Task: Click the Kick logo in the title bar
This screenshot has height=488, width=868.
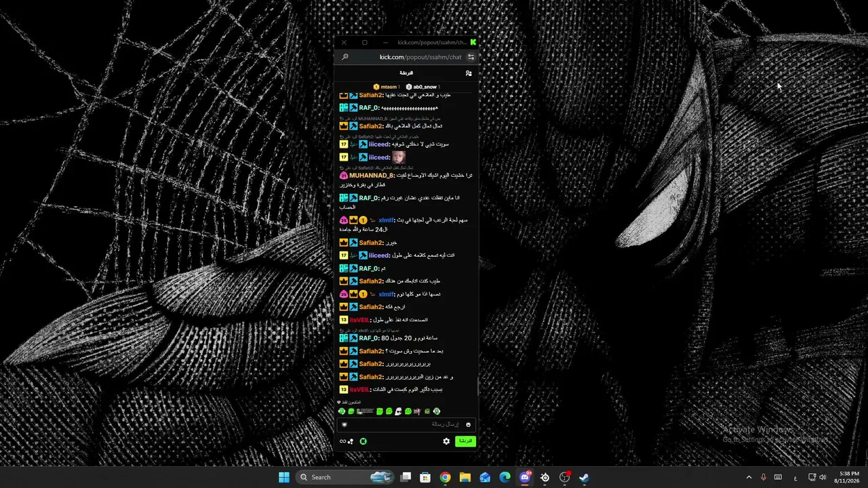Action: [x=473, y=42]
